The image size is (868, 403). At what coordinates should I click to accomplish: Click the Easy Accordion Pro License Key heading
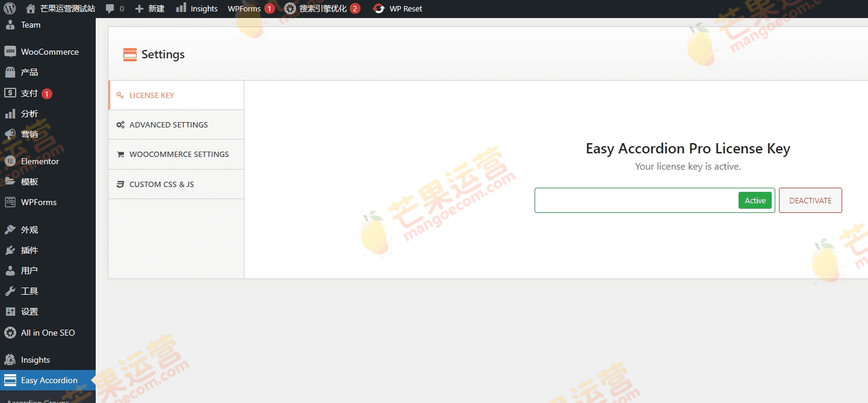click(688, 149)
